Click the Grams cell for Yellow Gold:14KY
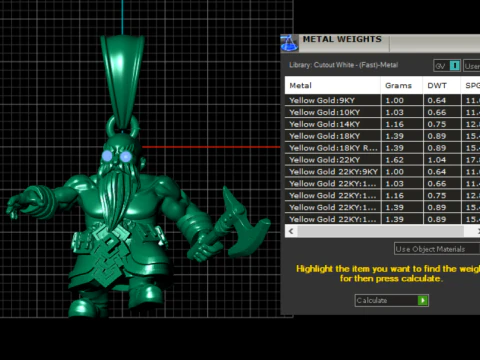Viewport: 480px width, 360px height. [402, 124]
